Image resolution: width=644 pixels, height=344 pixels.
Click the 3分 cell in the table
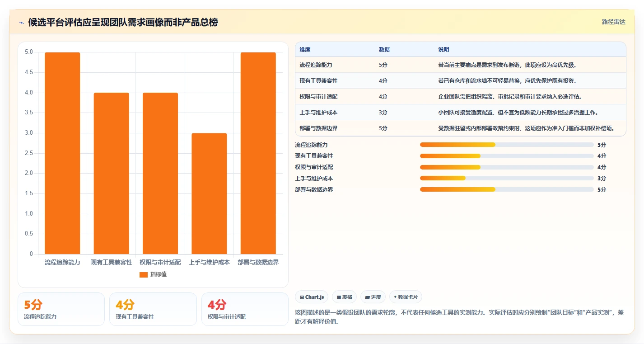(383, 113)
